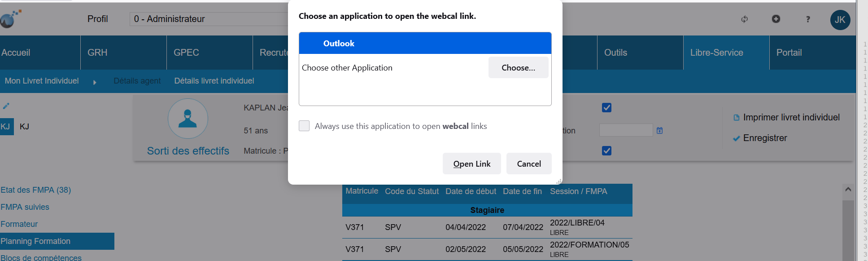This screenshot has width=868, height=261.
Task: Uncheck the upper checkbox above the date field
Action: 606,108
